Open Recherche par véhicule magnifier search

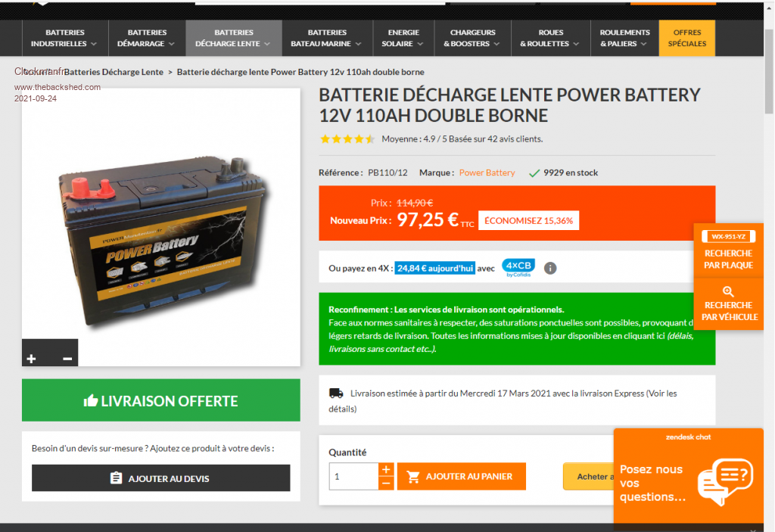[x=729, y=303]
